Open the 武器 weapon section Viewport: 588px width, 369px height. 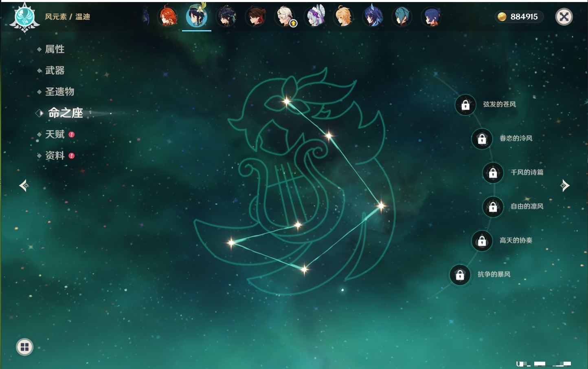[55, 71]
